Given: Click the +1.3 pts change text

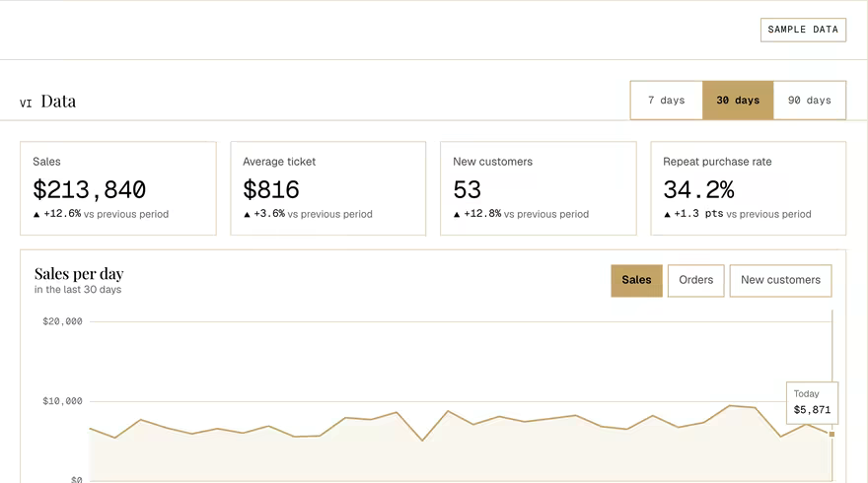Looking at the screenshot, I should (698, 214).
